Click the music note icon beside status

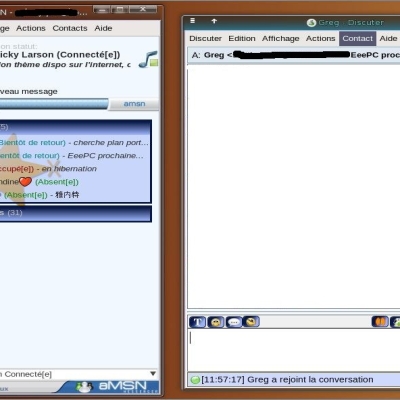(148, 59)
